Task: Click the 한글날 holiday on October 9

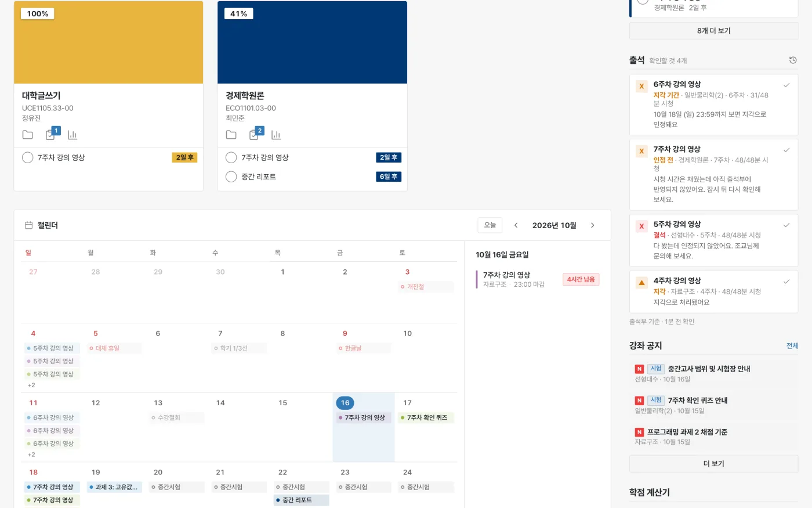Action: tap(364, 348)
